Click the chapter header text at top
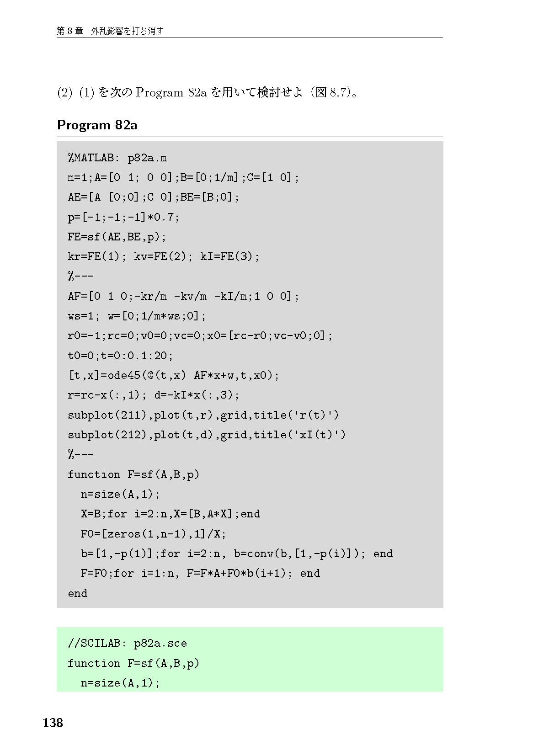This screenshot has height=756, width=533. (x=110, y=31)
